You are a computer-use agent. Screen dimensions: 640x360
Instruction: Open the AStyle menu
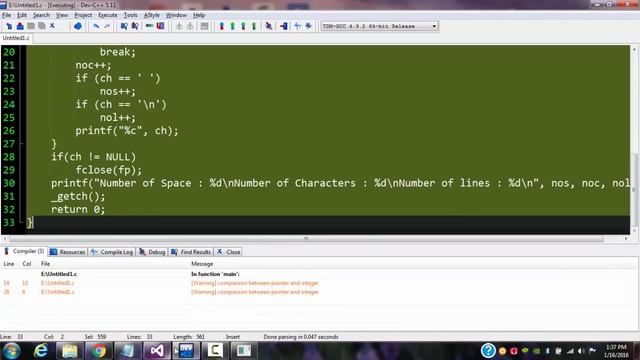click(152, 15)
